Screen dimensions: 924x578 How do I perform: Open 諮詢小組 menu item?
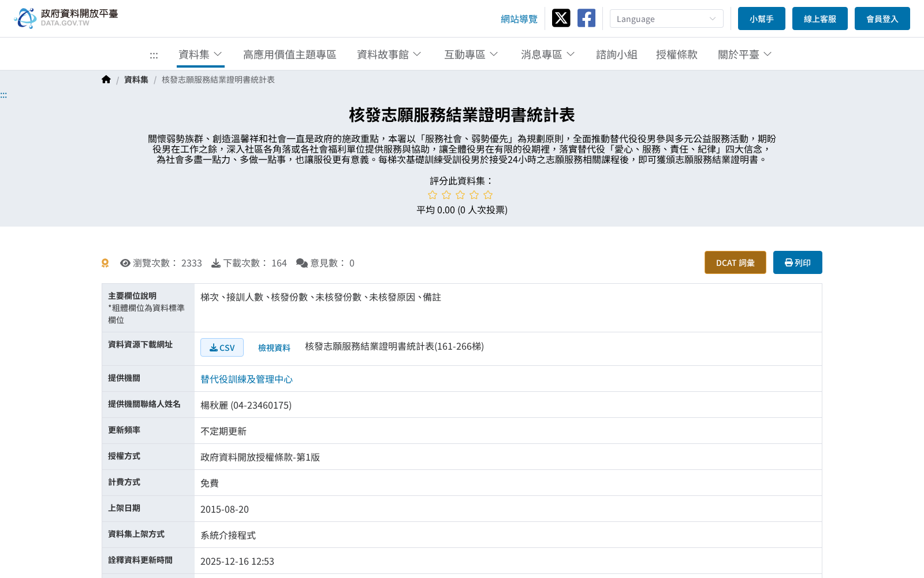pos(616,54)
